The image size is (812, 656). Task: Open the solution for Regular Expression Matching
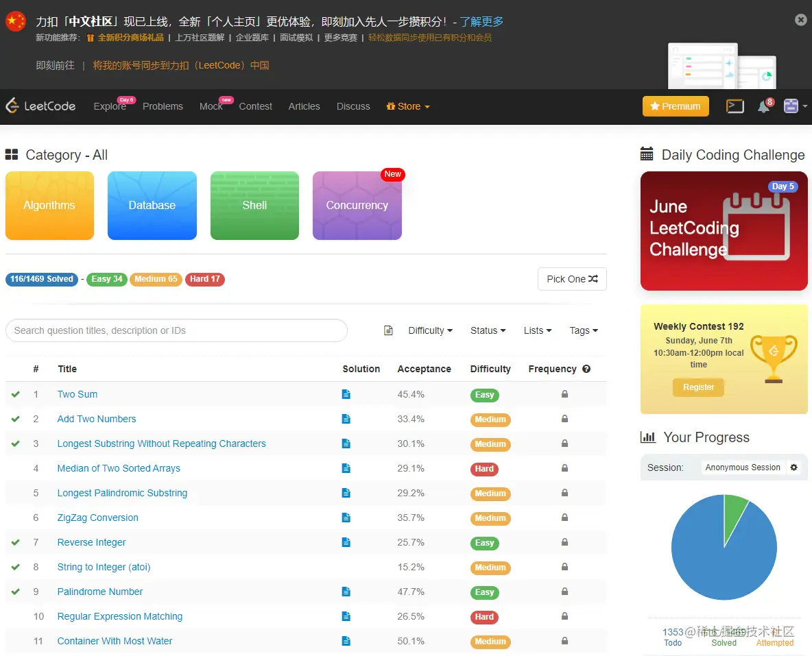[346, 616]
